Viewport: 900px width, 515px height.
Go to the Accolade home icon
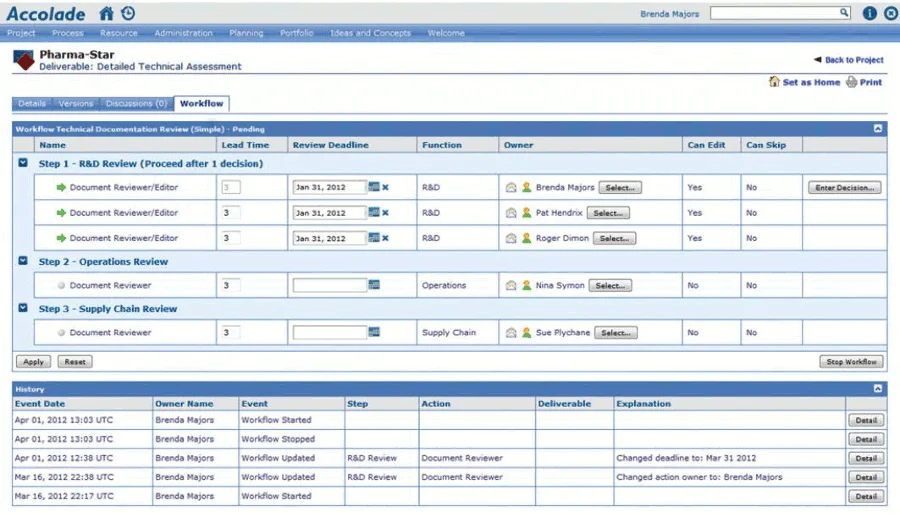(106, 13)
